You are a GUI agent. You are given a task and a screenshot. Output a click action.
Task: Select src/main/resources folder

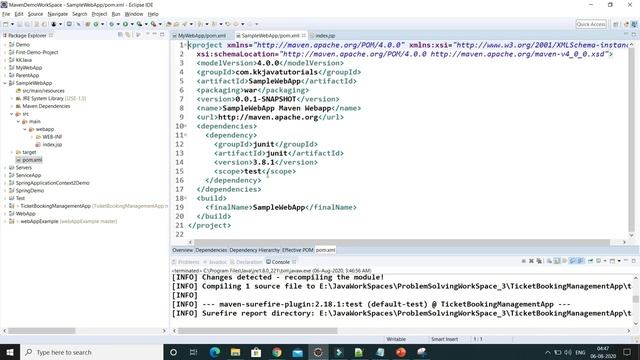(40, 91)
